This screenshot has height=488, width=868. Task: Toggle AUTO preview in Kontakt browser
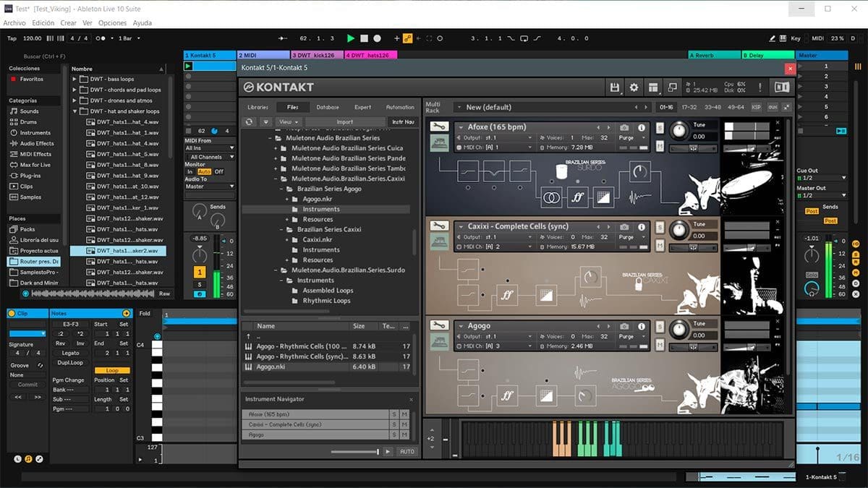407,452
